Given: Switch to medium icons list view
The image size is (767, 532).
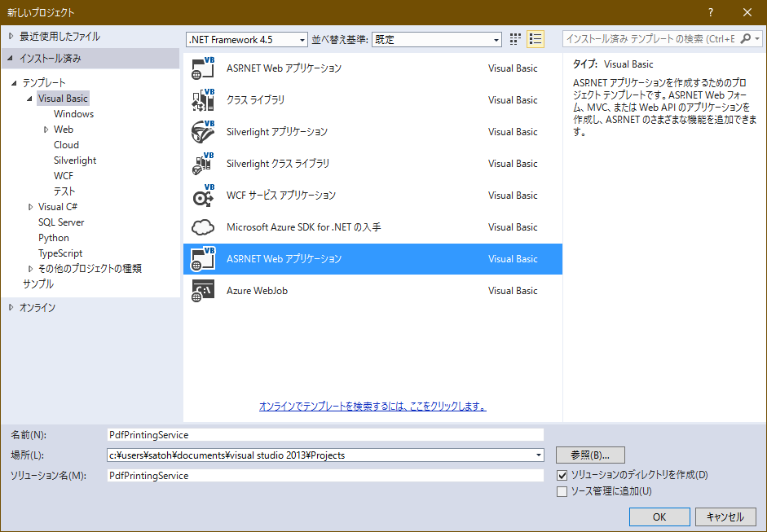Looking at the screenshot, I should point(536,39).
